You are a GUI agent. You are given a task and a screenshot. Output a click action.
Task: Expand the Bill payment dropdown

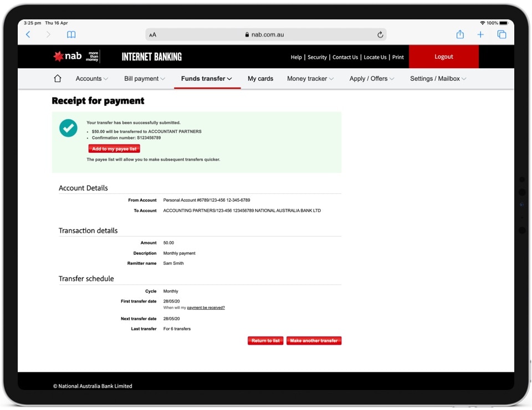pos(145,79)
